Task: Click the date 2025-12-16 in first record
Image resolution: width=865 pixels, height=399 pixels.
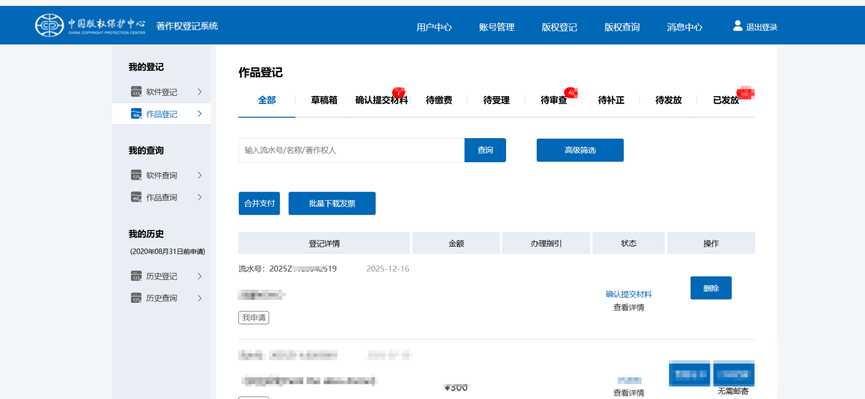Action: pos(388,269)
